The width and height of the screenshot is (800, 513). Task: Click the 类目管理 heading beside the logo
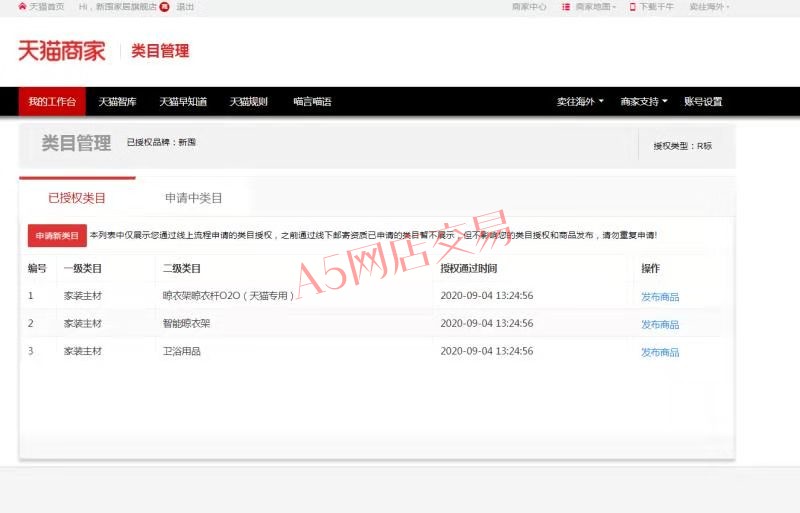click(160, 51)
